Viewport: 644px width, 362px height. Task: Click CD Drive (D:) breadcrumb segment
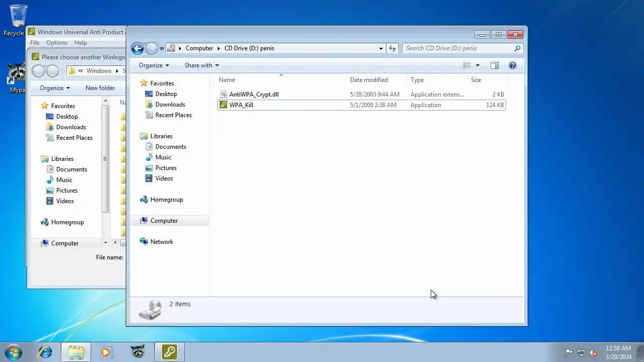(249, 48)
